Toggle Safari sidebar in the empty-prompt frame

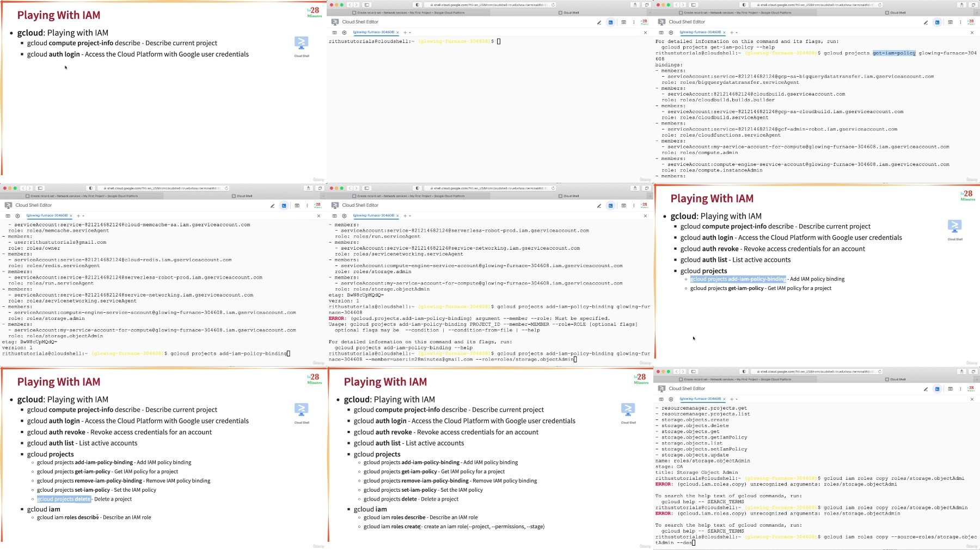pyautogui.click(x=366, y=5)
